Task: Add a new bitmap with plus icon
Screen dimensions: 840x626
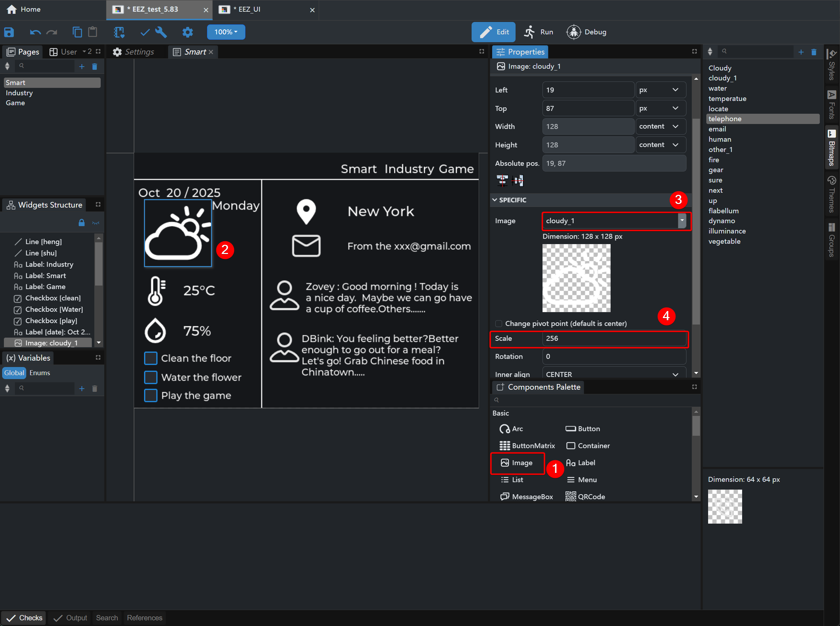Action: coord(801,52)
